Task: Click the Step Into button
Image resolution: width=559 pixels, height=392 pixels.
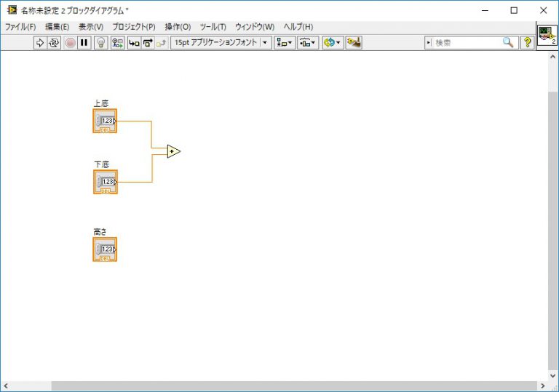Action: [x=134, y=42]
